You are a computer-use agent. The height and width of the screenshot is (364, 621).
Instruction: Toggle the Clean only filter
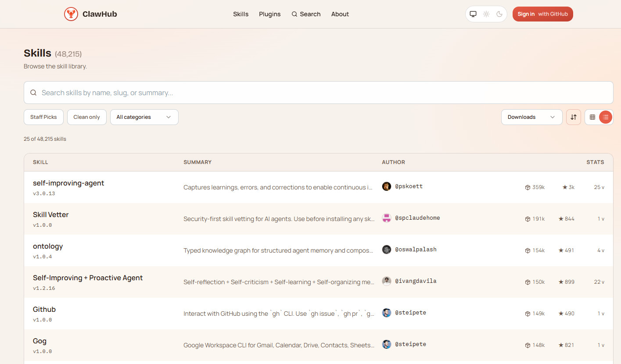click(x=86, y=117)
